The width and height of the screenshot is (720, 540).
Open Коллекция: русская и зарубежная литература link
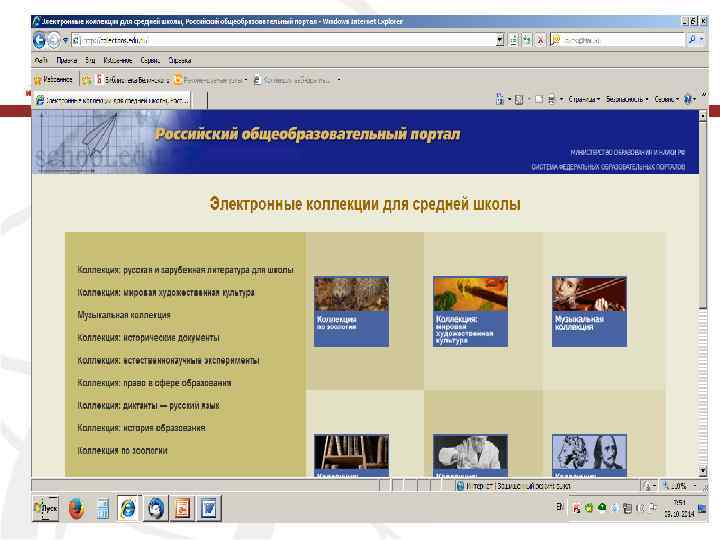186,270
